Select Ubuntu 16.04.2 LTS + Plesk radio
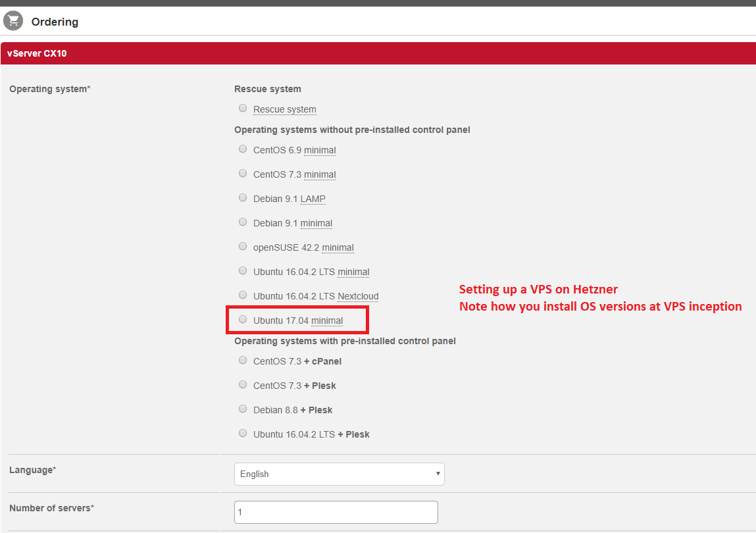The image size is (756, 533). 243,433
